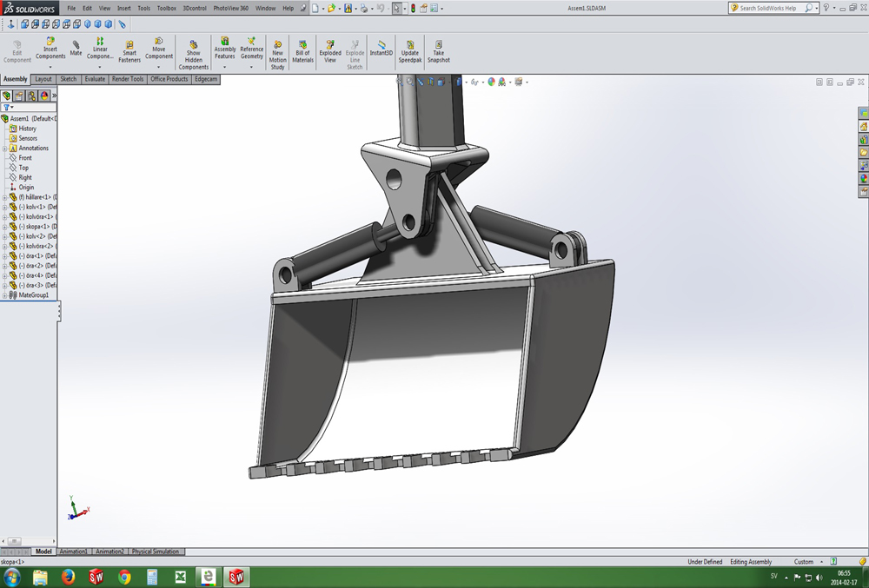Open Firefox from the Windows taskbar
This screenshot has width=869, height=588.
[69, 578]
